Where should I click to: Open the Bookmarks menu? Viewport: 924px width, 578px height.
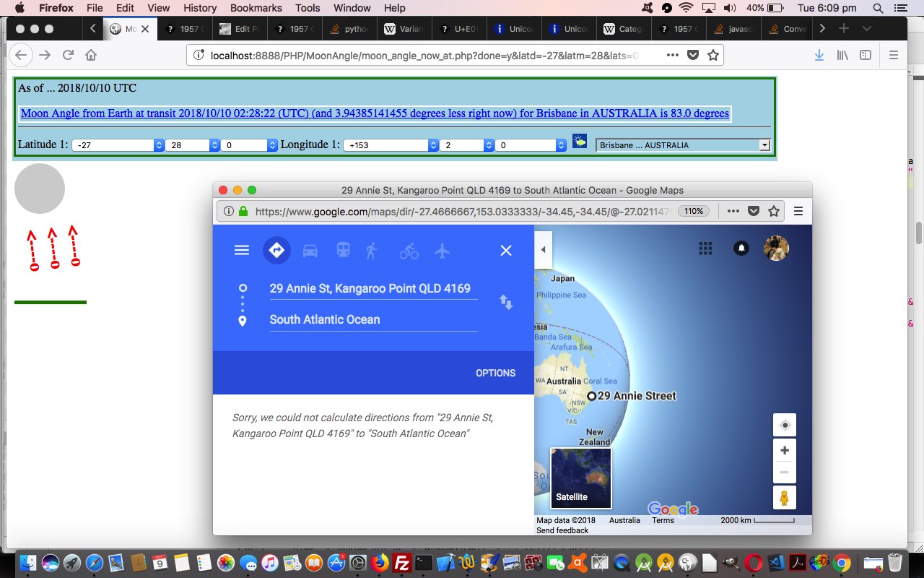[x=256, y=8]
